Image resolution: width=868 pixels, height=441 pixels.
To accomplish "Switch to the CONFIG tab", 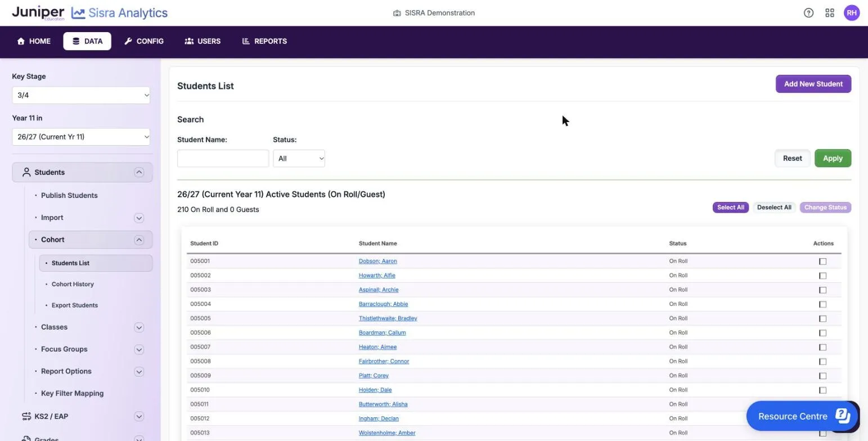I will pyautogui.click(x=144, y=41).
